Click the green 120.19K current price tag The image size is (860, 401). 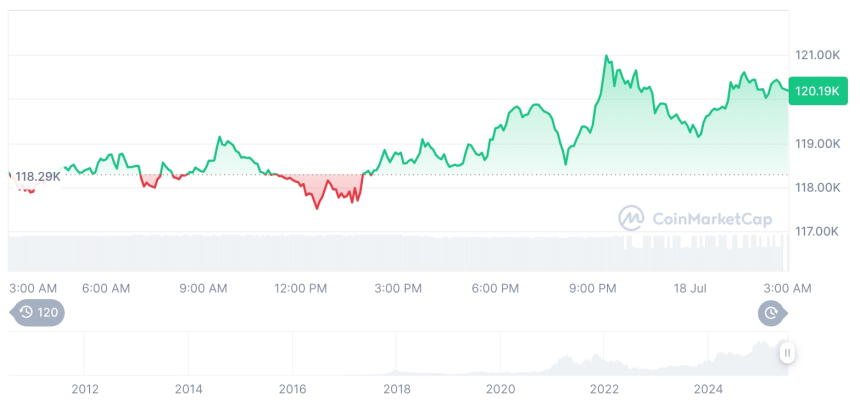[x=815, y=90]
